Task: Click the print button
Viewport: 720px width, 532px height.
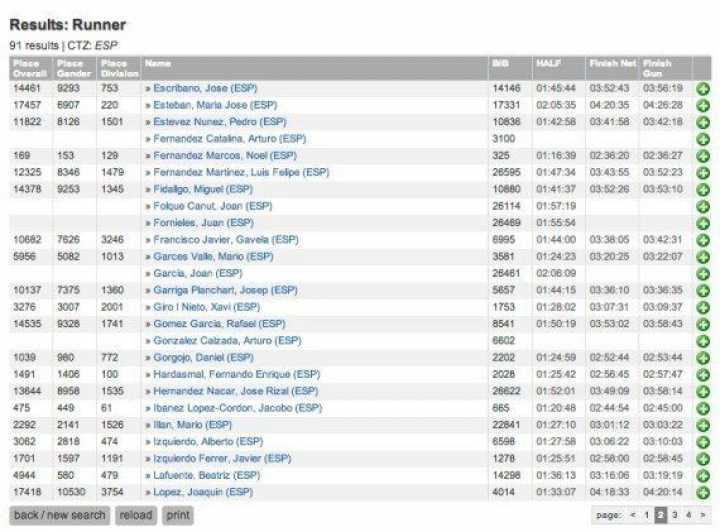Action: 178,515
